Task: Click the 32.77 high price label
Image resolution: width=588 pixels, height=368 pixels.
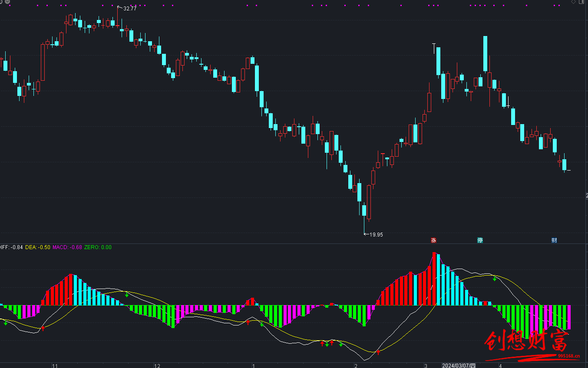Action: [x=130, y=9]
